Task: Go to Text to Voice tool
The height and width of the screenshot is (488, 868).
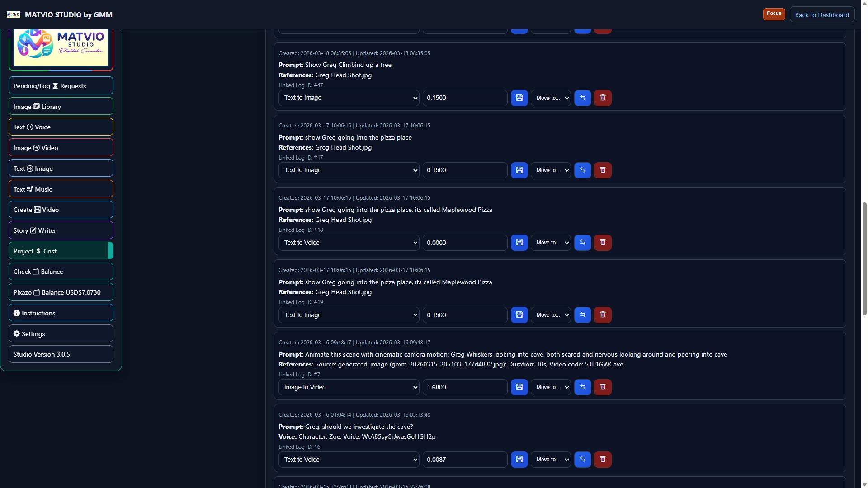Action: (61, 127)
